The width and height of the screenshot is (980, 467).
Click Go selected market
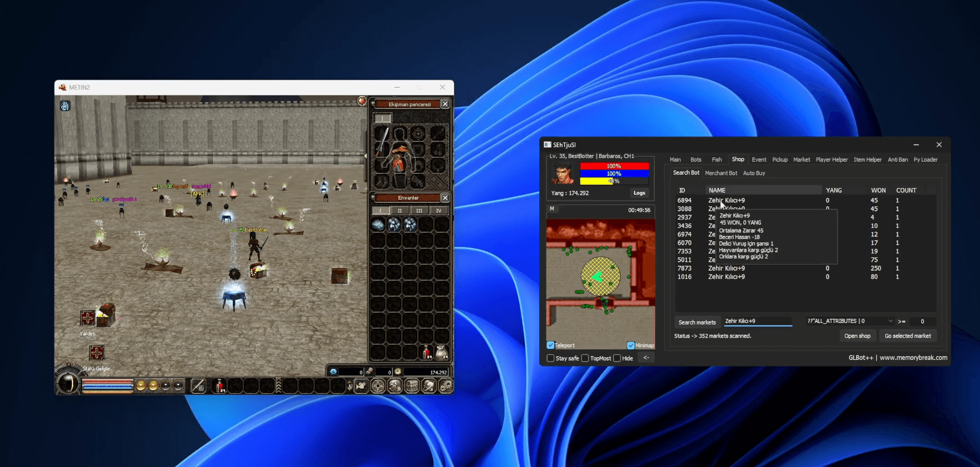point(907,336)
